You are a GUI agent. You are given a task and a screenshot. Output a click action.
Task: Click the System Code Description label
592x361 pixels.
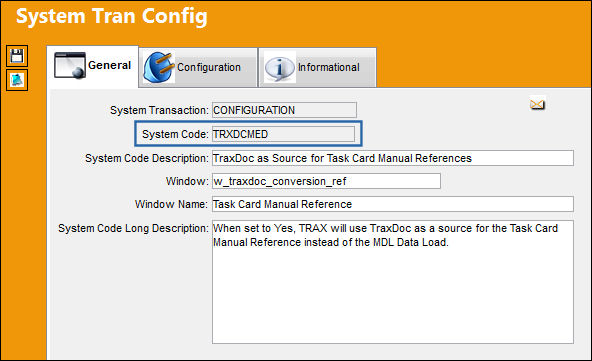coord(146,158)
